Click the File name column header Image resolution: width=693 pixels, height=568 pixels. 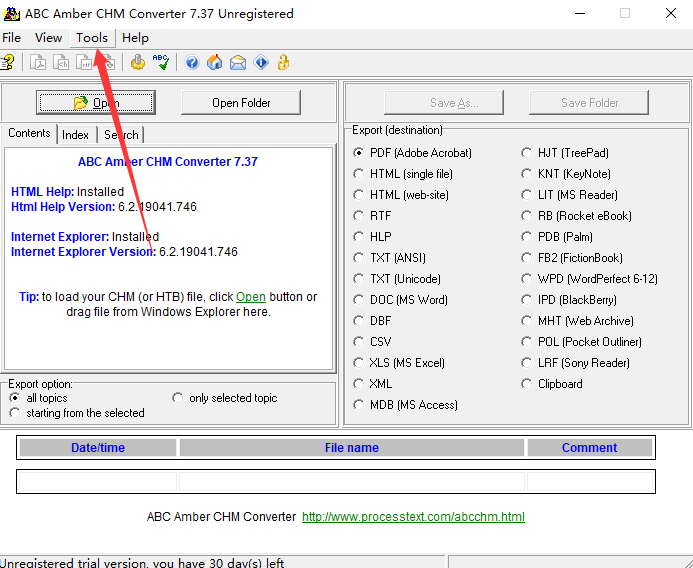coord(352,448)
